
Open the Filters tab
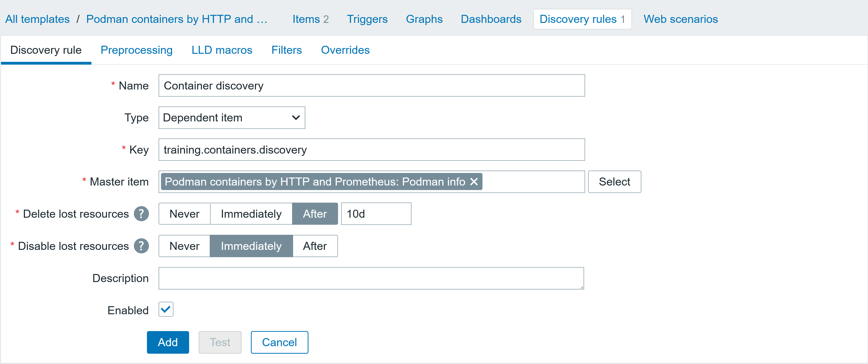pos(287,50)
